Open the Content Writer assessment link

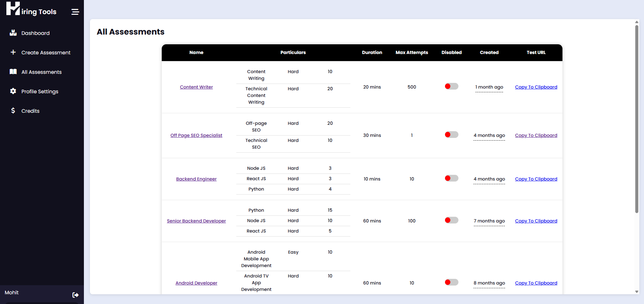pos(196,87)
